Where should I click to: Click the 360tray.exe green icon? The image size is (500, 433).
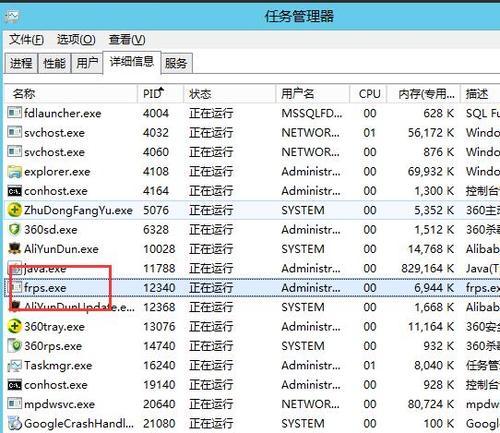tap(14, 326)
